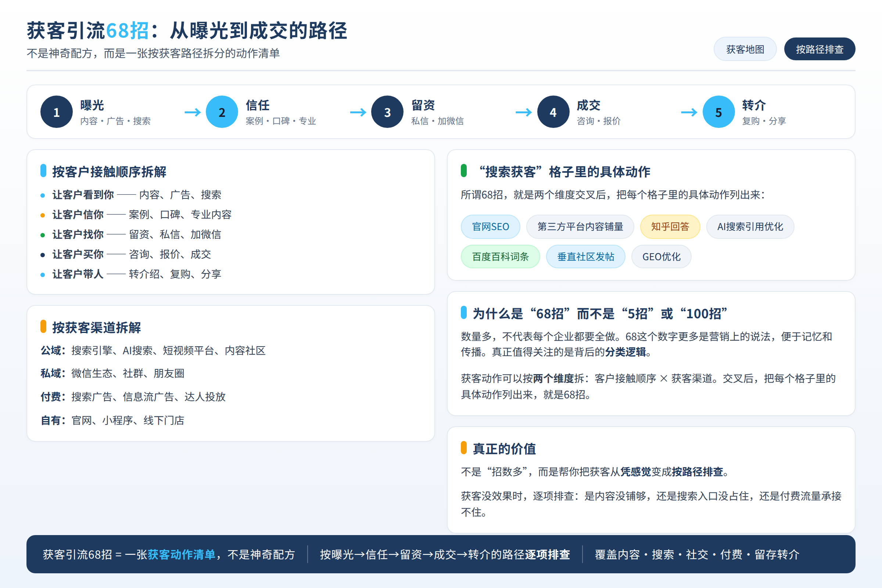Click step circle number 5 转介

[718, 112]
